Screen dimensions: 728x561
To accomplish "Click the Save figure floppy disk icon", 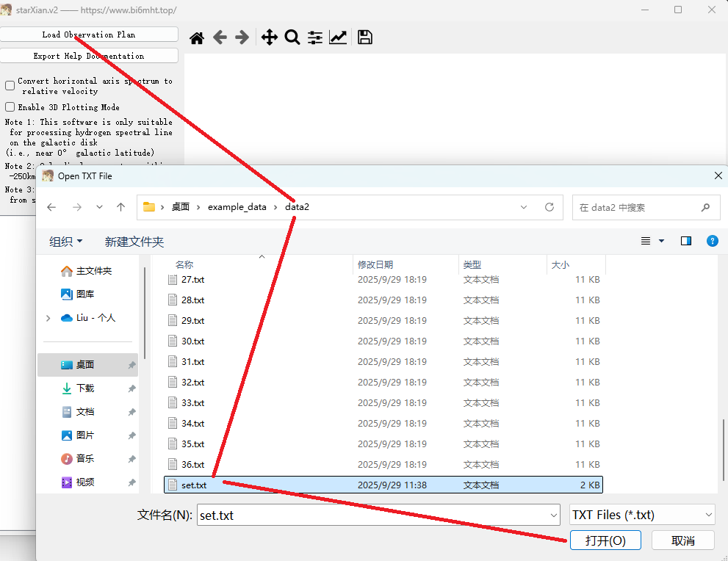I will pyautogui.click(x=365, y=38).
